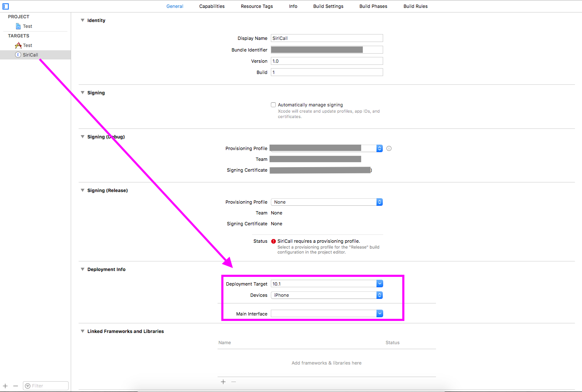The height and width of the screenshot is (392, 582).
Task: Collapse the Deployment Info section
Action: pyautogui.click(x=82, y=269)
